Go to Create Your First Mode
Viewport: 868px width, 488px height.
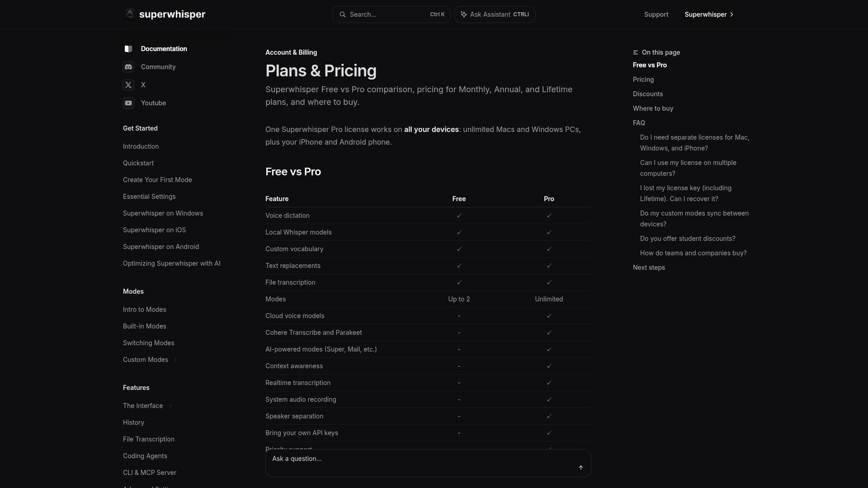157,180
